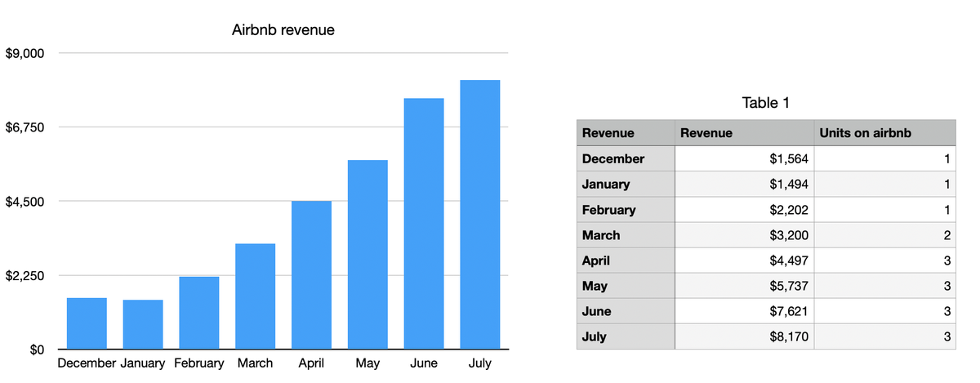The image size is (980, 383).
Task: Select the February row header in table
Action: click(x=626, y=210)
